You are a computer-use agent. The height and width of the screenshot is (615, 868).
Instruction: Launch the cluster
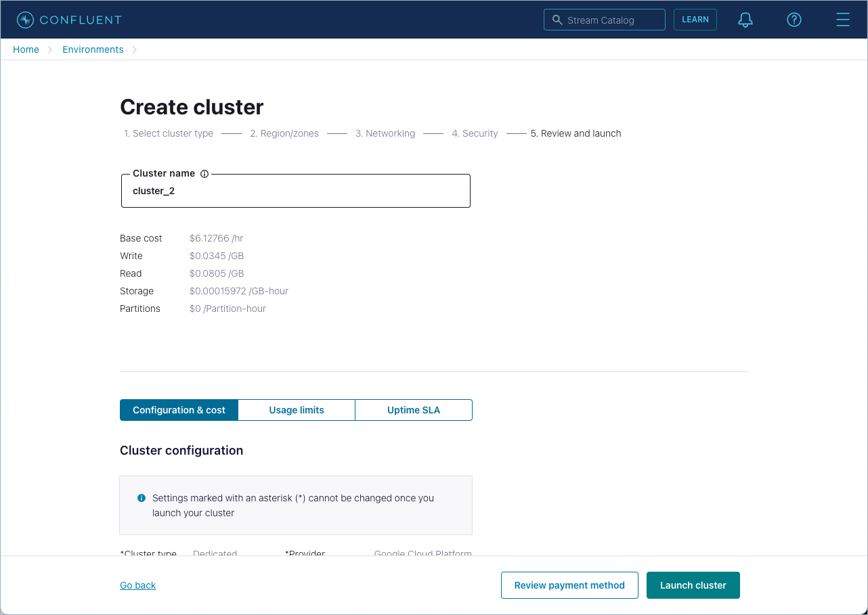pyautogui.click(x=693, y=585)
